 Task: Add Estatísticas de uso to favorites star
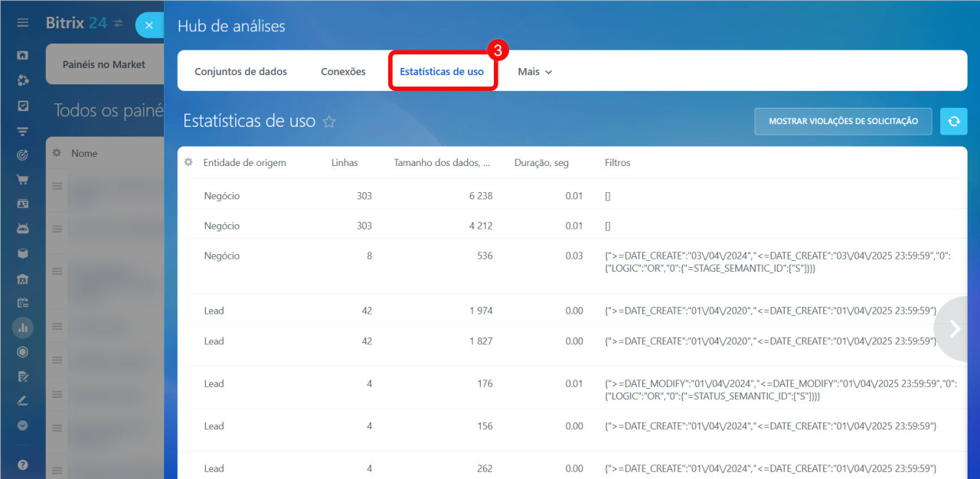point(329,122)
